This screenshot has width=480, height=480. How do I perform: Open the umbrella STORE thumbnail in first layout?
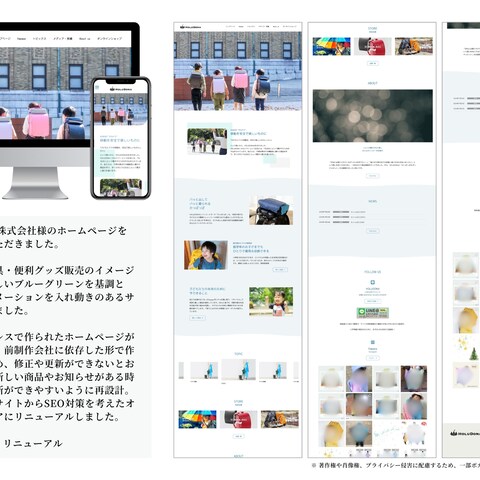tap(197, 419)
